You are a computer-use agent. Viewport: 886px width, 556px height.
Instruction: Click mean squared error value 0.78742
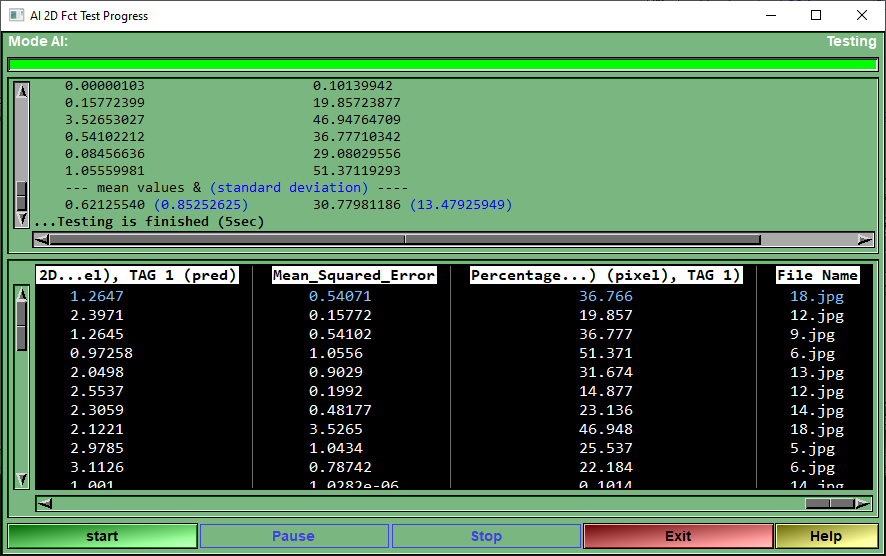click(x=340, y=467)
